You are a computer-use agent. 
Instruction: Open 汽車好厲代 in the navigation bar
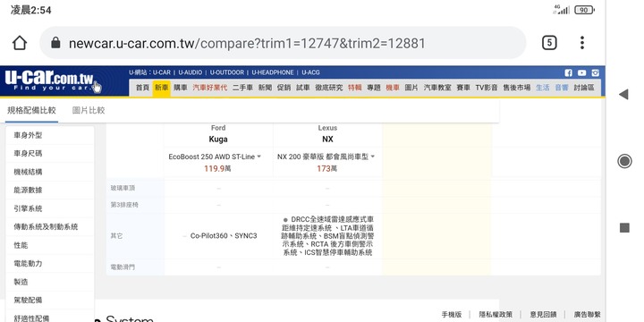210,88
